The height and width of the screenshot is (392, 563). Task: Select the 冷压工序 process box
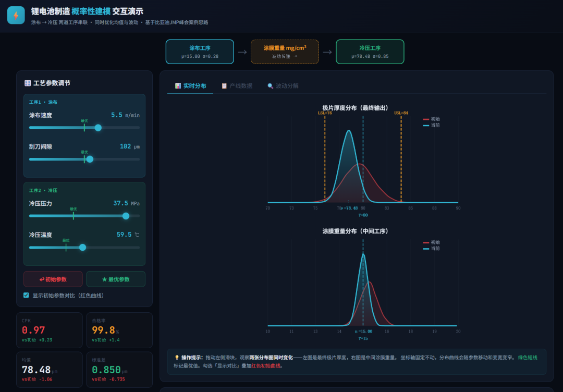click(x=370, y=52)
